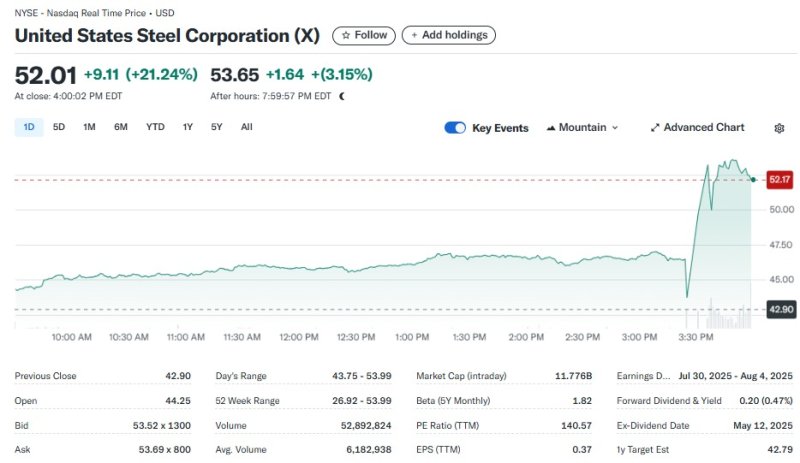800x463 pixels.
Task: Click the red 52.17 price label
Action: coord(779,180)
